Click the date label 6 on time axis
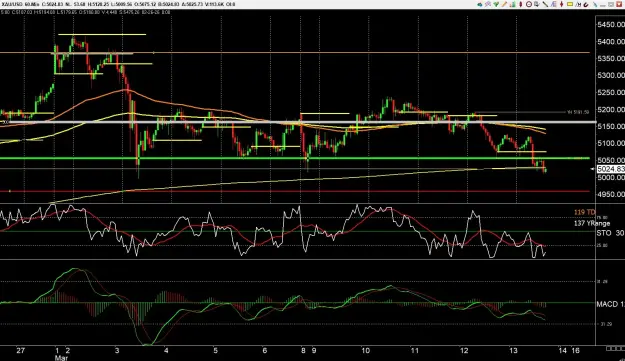 coord(265,351)
